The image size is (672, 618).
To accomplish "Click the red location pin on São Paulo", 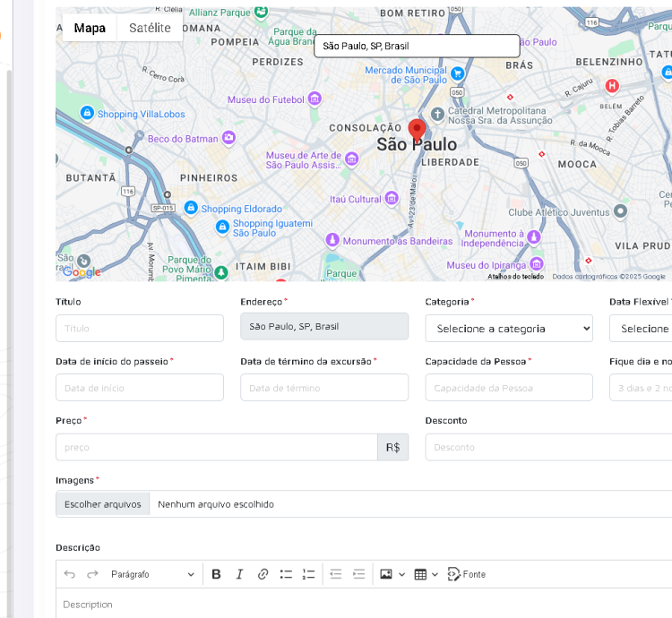I will click(x=417, y=130).
